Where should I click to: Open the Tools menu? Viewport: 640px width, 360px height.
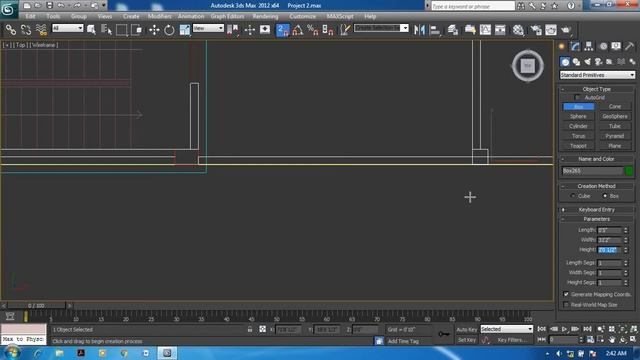(53, 16)
